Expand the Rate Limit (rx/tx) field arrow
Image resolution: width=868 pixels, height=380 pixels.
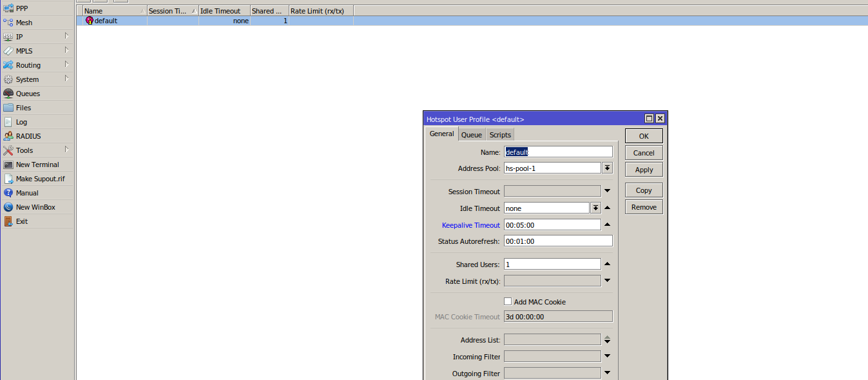(x=607, y=281)
